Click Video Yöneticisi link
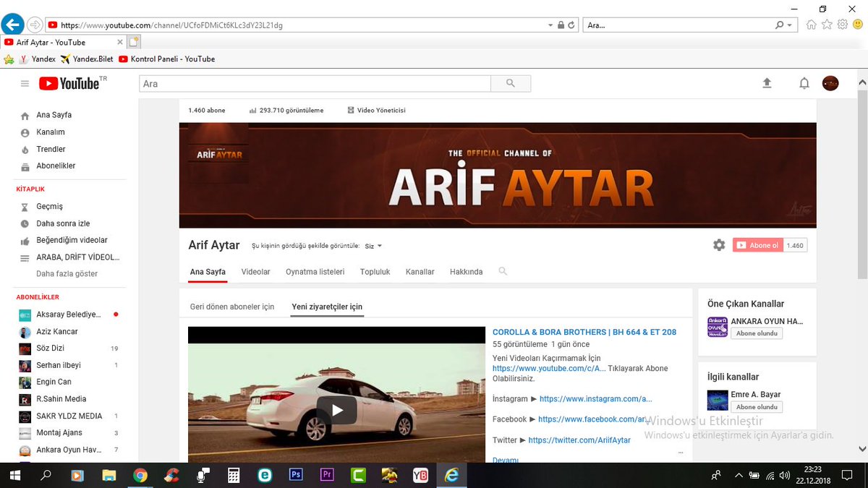The height and width of the screenshot is (488, 868). tap(377, 111)
